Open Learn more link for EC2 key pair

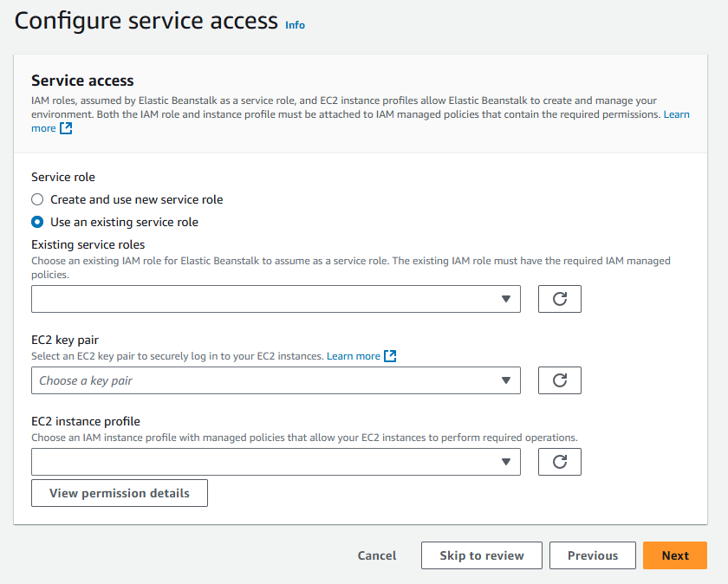point(354,356)
